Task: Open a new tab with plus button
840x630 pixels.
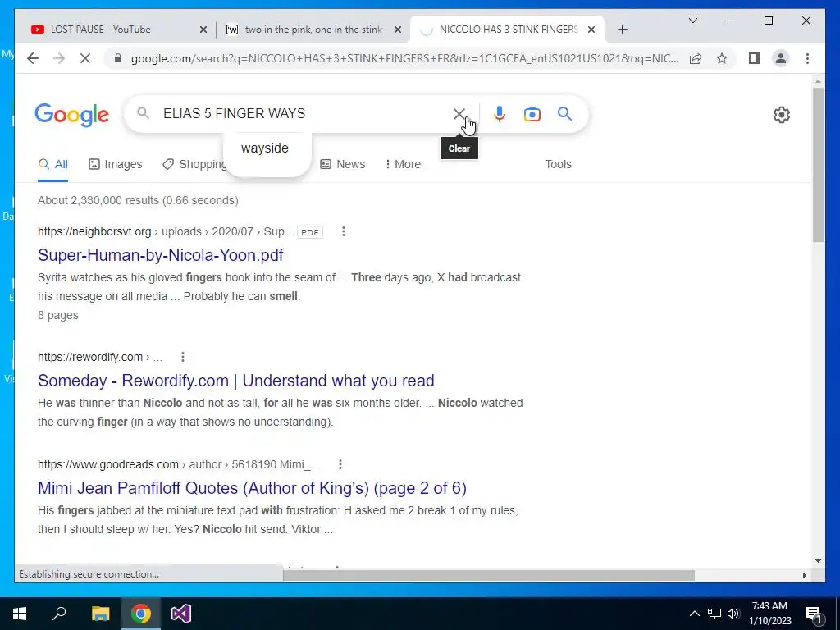Action: pos(622,30)
